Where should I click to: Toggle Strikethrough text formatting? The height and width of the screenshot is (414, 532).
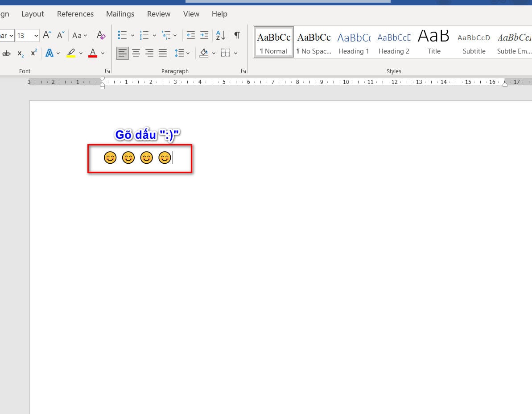(6, 54)
